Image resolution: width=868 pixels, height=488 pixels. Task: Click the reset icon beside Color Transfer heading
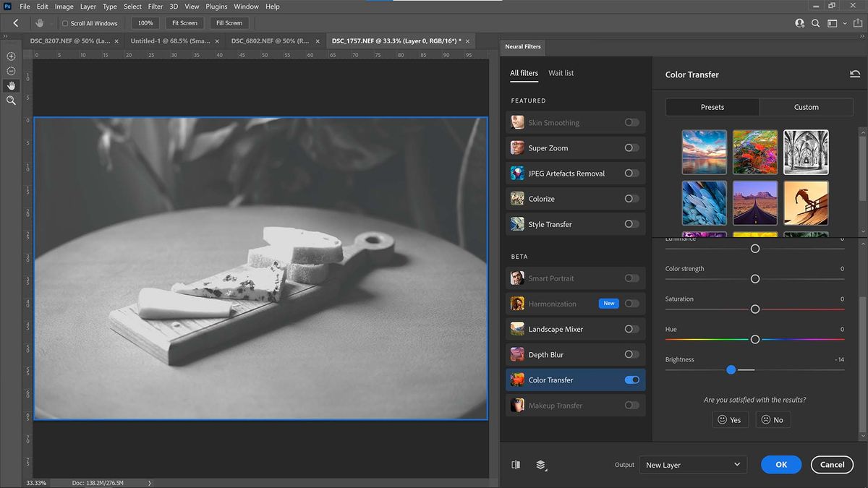tap(855, 74)
